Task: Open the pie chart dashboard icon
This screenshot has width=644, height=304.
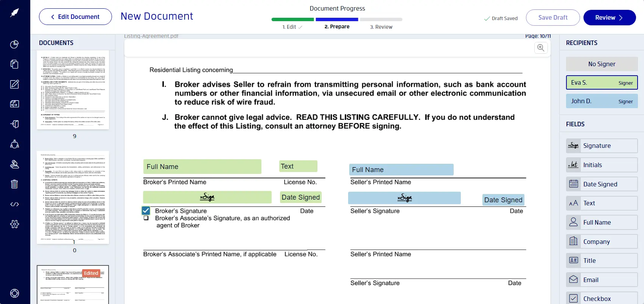Action: tap(14, 44)
